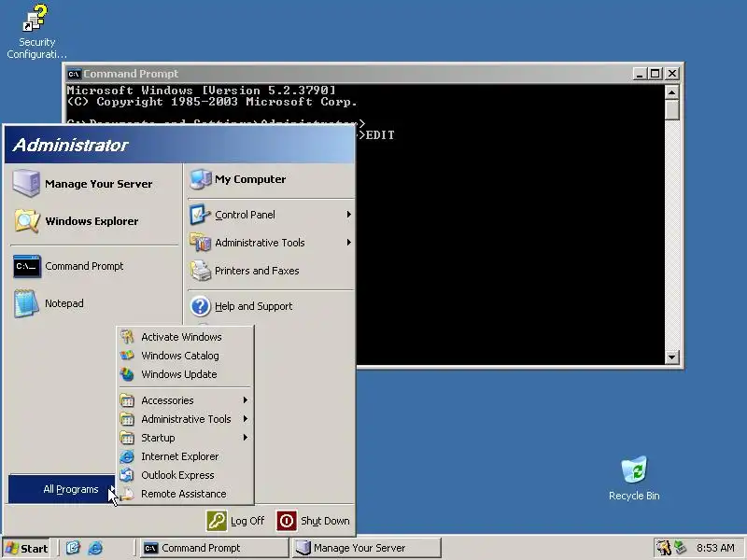
Task: Click the Command Prompt scrollbar down arrow
Action: click(x=671, y=357)
